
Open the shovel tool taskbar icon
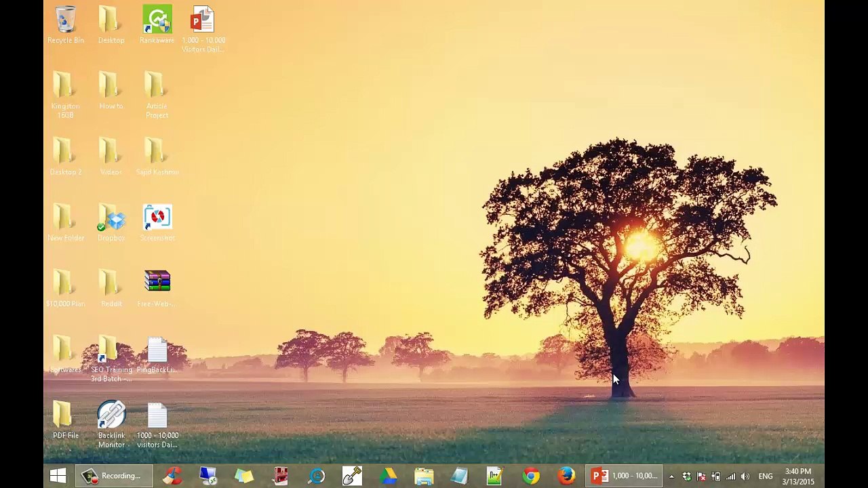(352, 476)
